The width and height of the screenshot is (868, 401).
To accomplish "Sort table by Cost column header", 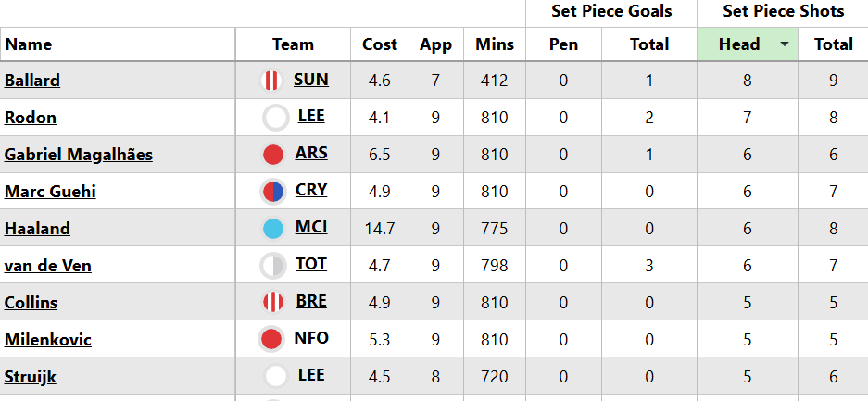I will click(x=380, y=44).
